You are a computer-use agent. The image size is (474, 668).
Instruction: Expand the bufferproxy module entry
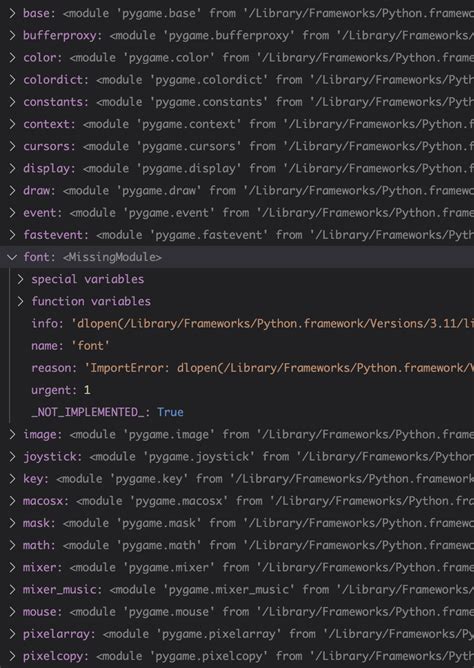12,35
